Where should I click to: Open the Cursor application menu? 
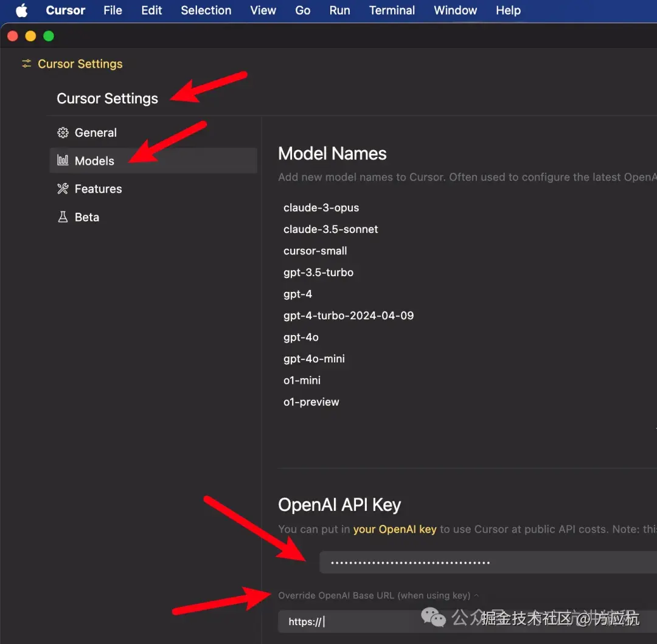(x=65, y=10)
